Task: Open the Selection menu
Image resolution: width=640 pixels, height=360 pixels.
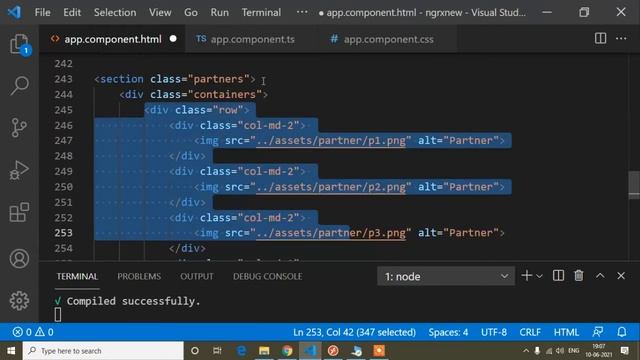Action: (115, 12)
